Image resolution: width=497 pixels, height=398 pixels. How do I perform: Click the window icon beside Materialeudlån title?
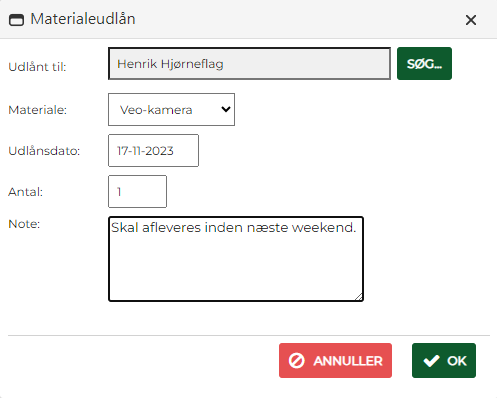16,20
